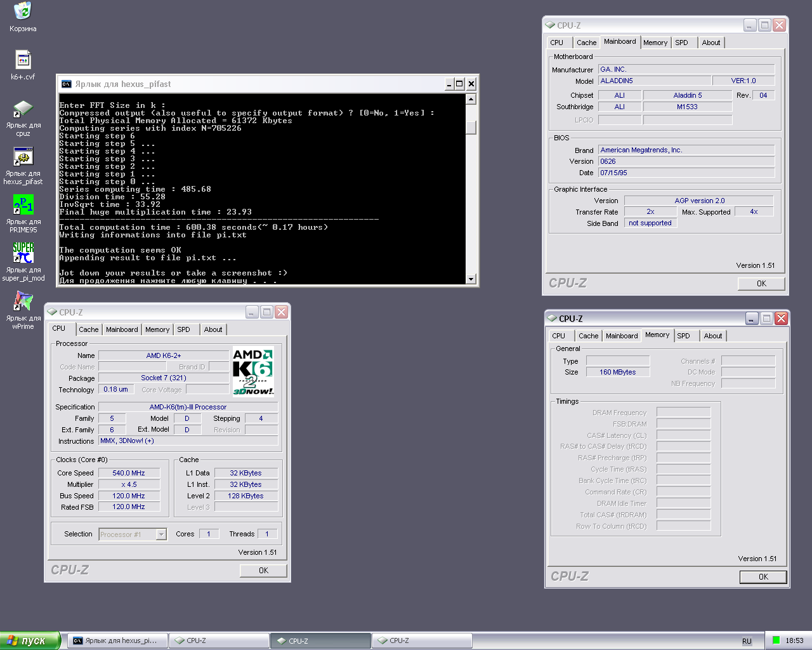Click the CPU-Z title icon in CPU window
The image size is (812, 650).
pos(52,312)
